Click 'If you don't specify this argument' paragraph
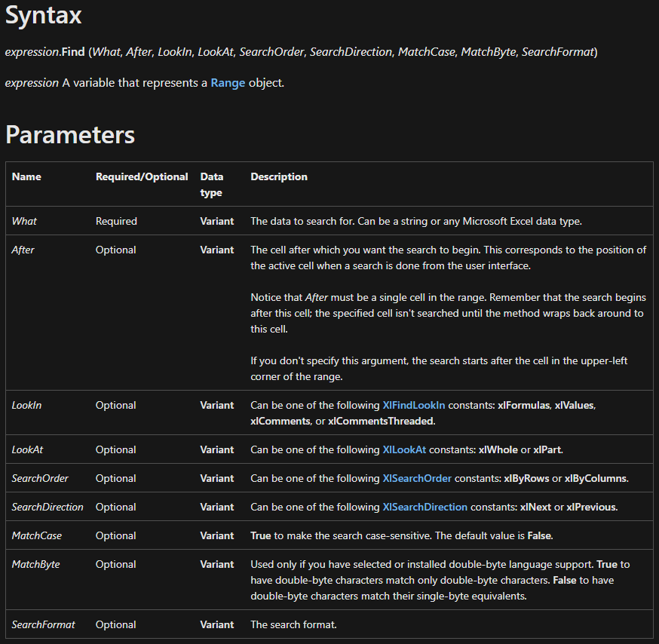Viewport: 659px width, 644px height. point(439,369)
